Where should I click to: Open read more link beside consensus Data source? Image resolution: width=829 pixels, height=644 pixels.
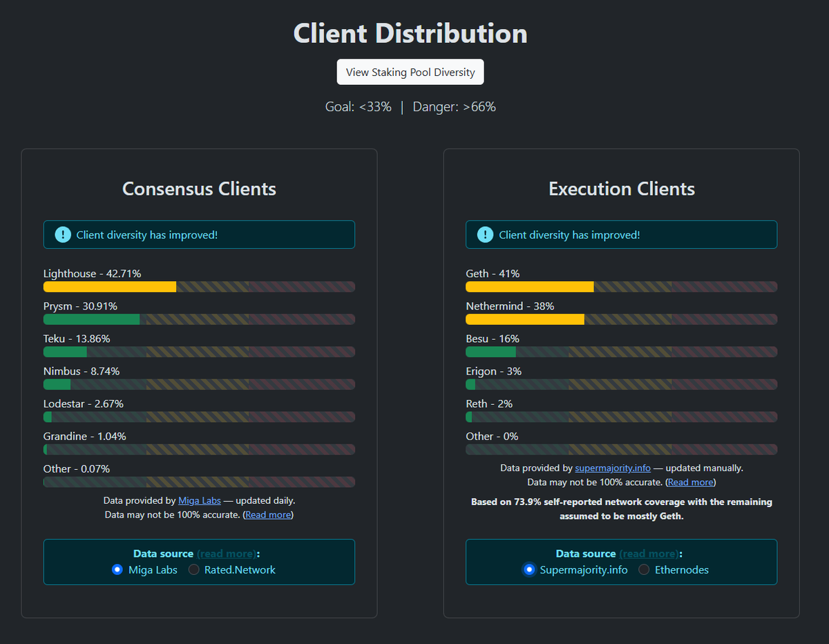[226, 553]
